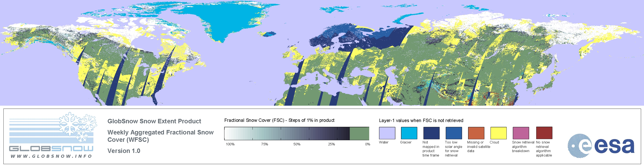Image resolution: width=644 pixels, height=167 pixels.
Task: Click the yellow Cloud color swatch
Action: [498, 133]
